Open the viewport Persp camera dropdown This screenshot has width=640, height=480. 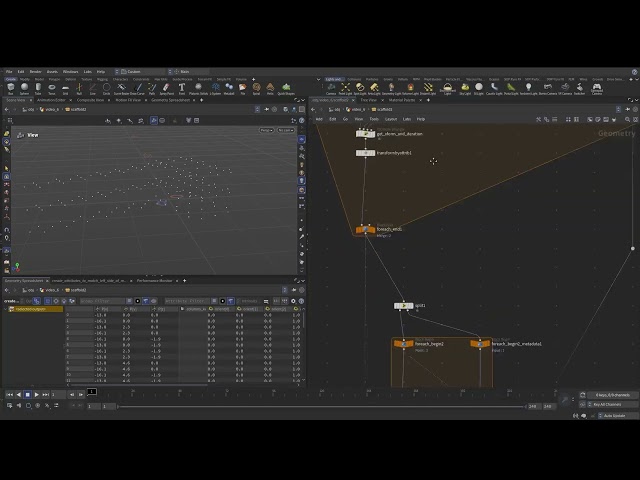tap(266, 130)
